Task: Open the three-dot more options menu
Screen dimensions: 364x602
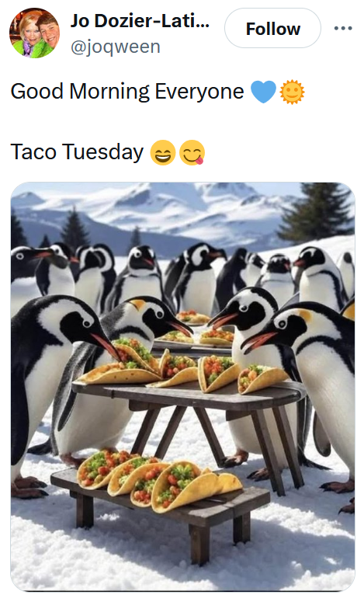Action: tap(343, 29)
